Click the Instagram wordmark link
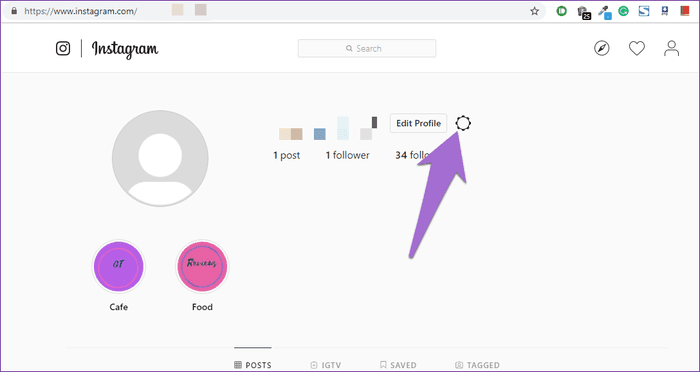 click(125, 49)
